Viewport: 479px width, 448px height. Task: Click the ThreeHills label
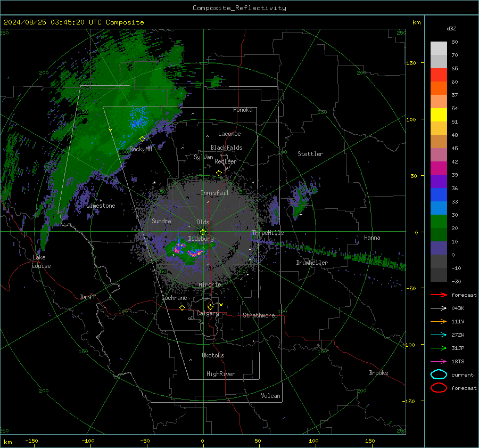(x=268, y=233)
